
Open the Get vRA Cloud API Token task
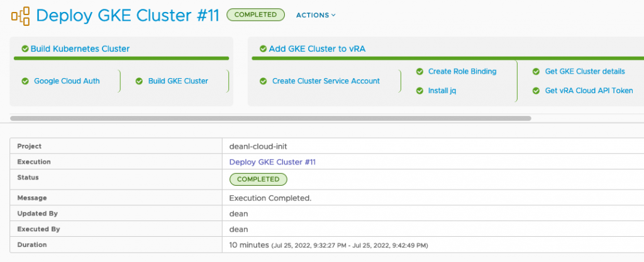tap(589, 91)
